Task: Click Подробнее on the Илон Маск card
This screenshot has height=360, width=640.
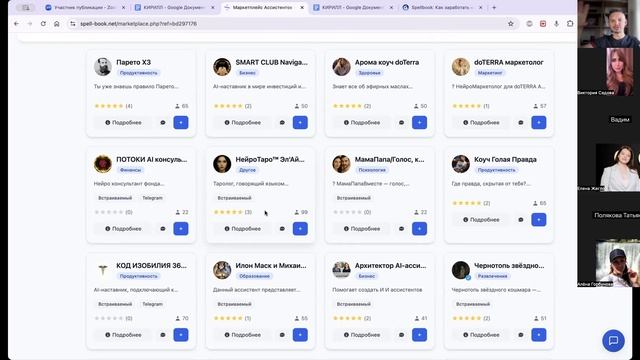Action: click(x=242, y=335)
